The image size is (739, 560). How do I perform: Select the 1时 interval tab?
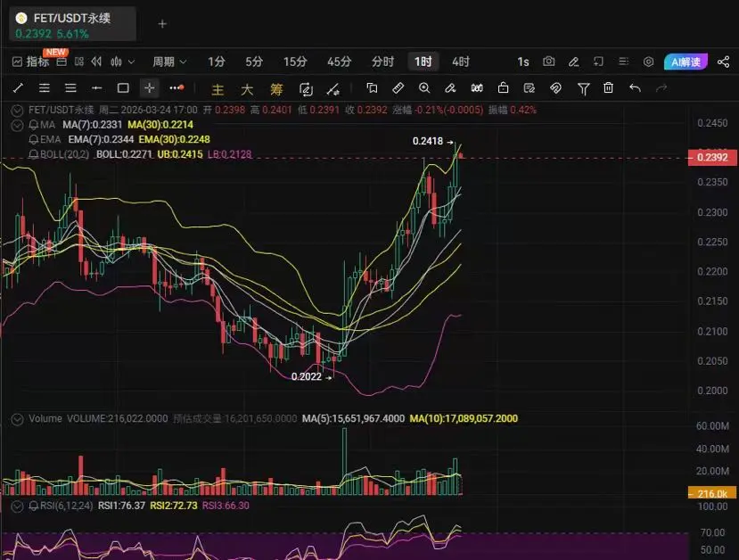[423, 62]
